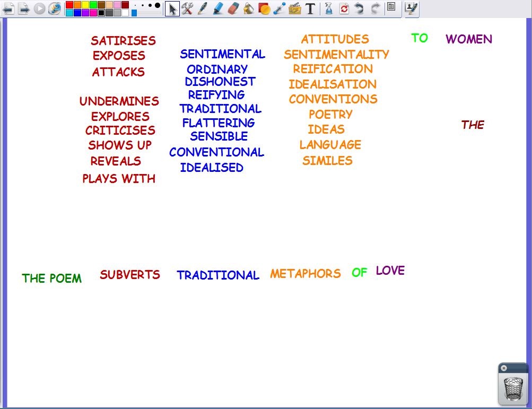
Task: Activate the Select arrow cursor tool
Action: (172, 8)
